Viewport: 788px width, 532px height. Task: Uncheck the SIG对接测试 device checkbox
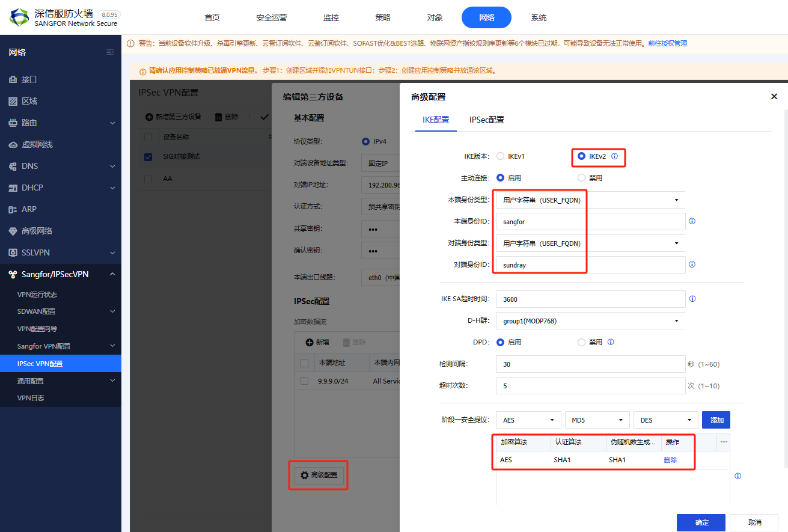point(148,157)
